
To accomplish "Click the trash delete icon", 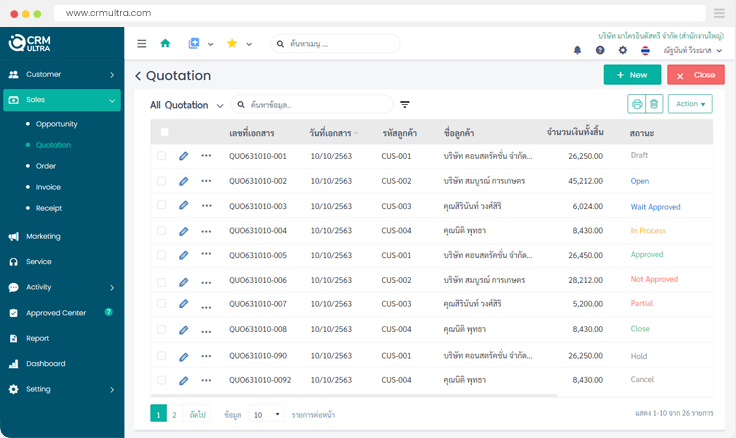I will point(654,104).
